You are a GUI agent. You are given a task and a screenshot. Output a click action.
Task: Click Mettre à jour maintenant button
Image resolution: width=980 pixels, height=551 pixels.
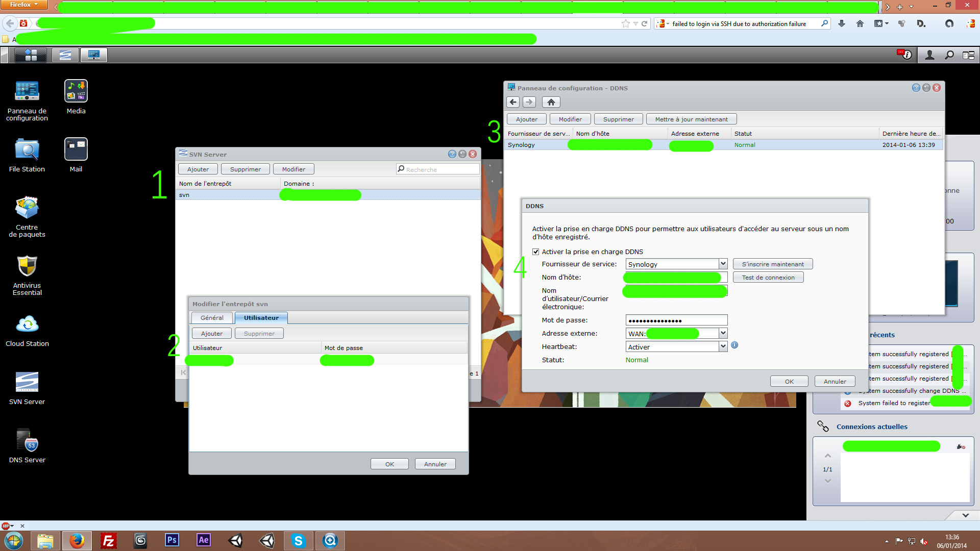tap(692, 119)
